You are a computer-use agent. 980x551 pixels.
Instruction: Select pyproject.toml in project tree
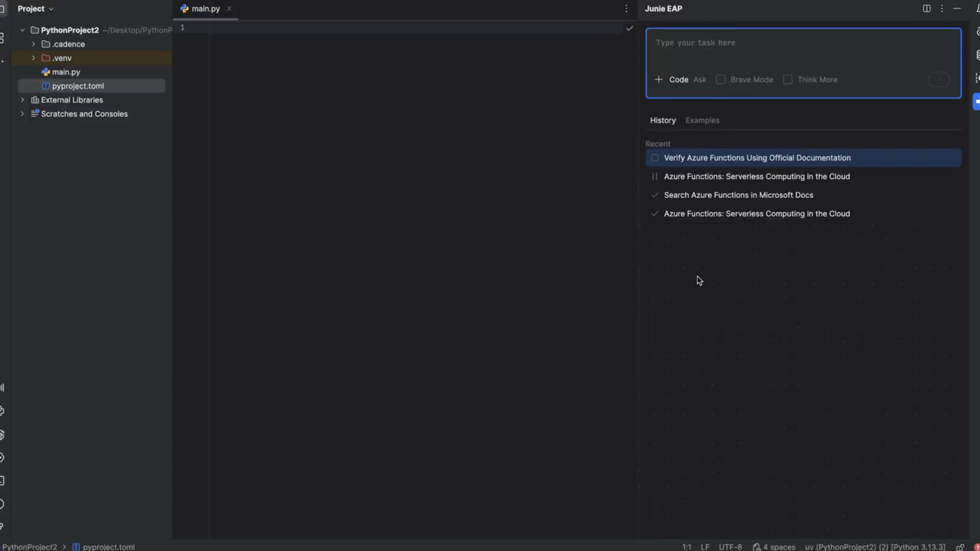(x=78, y=86)
